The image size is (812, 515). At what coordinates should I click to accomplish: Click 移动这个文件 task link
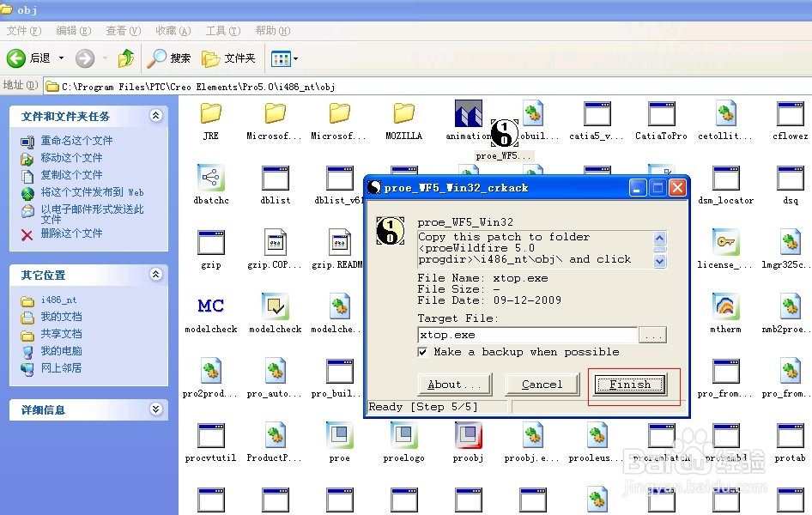pos(71,158)
